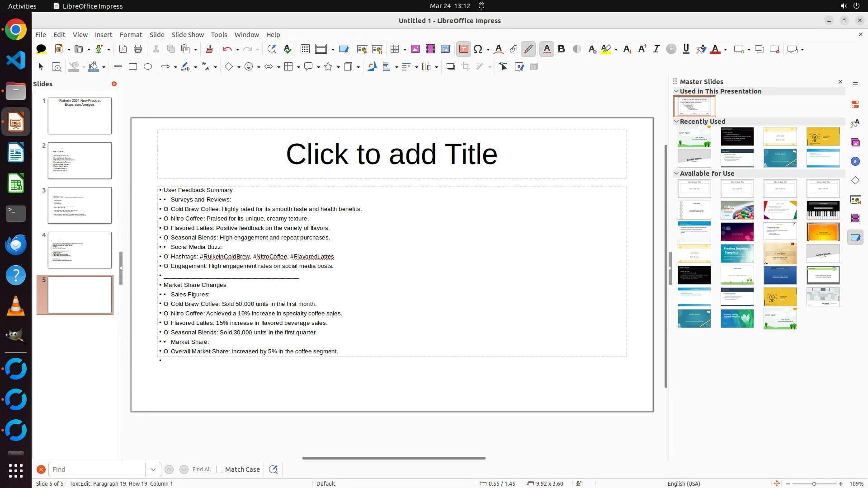The height and width of the screenshot is (488, 868).
Task: Select the Rectangle drawing tool
Action: (x=133, y=67)
